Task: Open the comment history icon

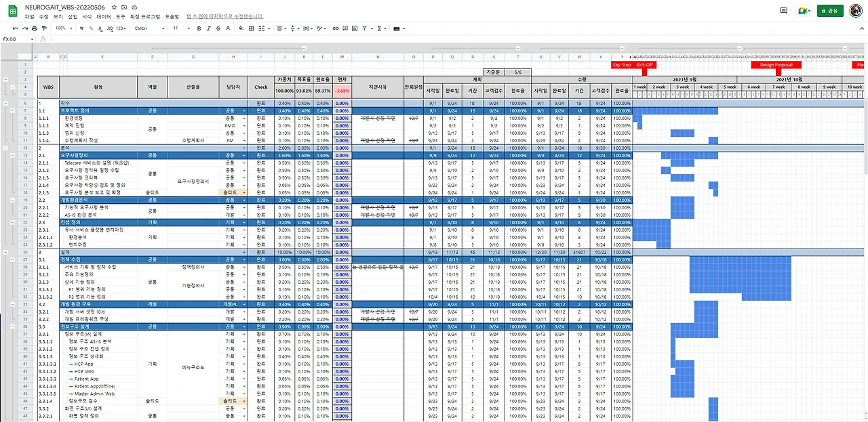Action: click(x=784, y=11)
